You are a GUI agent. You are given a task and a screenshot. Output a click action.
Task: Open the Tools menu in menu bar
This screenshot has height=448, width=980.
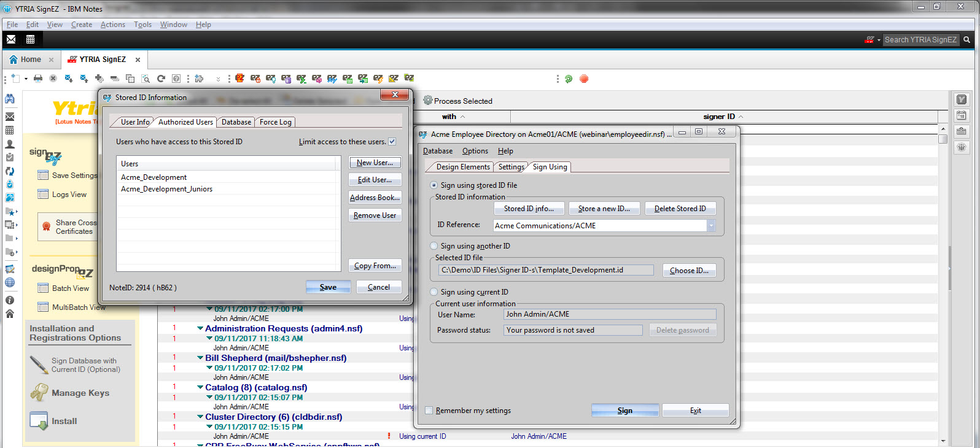(x=142, y=25)
